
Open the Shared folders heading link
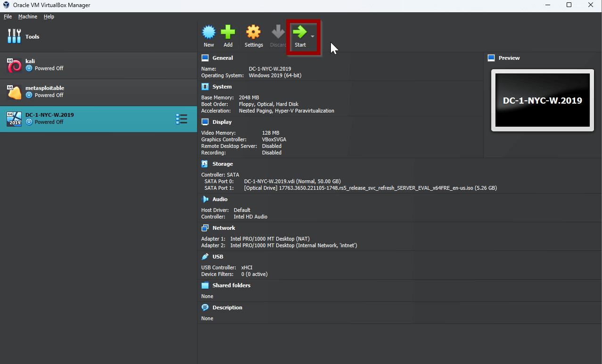pos(231,285)
